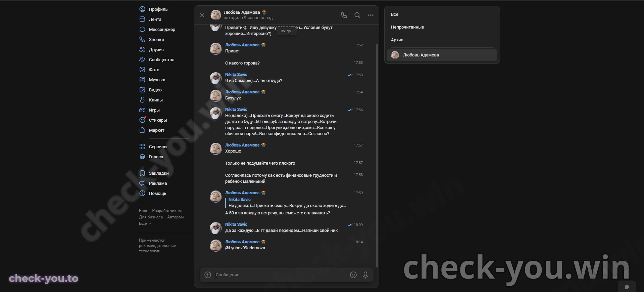
Task: Open the three-dot chat options menu
Action: point(371,15)
